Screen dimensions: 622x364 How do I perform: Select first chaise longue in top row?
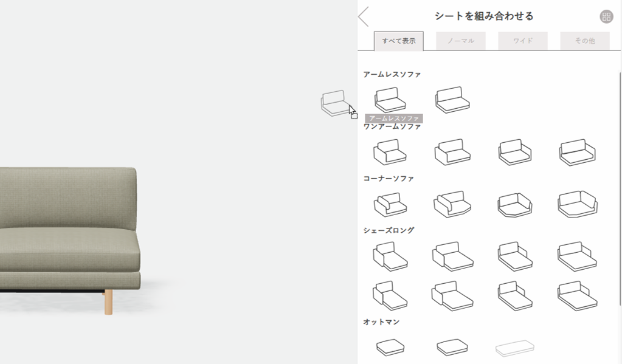click(390, 256)
